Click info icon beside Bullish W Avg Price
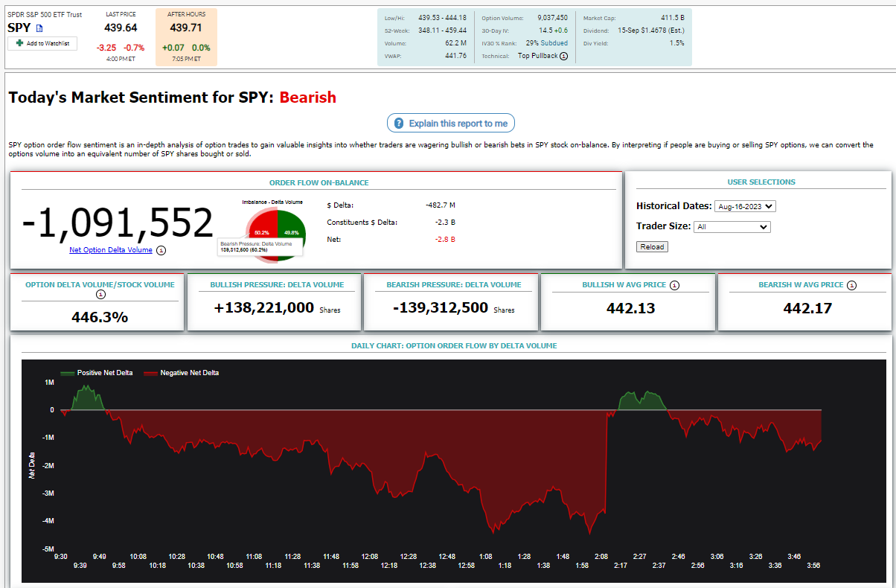The height and width of the screenshot is (588, 896). coord(674,285)
